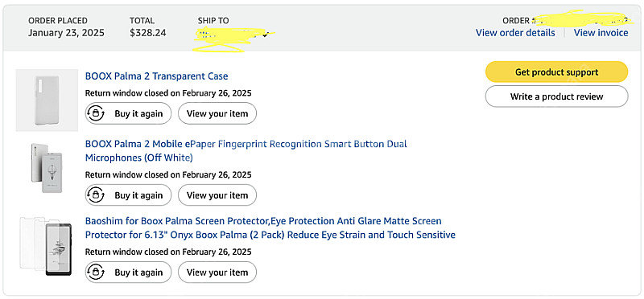The image size is (644, 299).
Task: Click Get product support button
Action: [x=556, y=72]
